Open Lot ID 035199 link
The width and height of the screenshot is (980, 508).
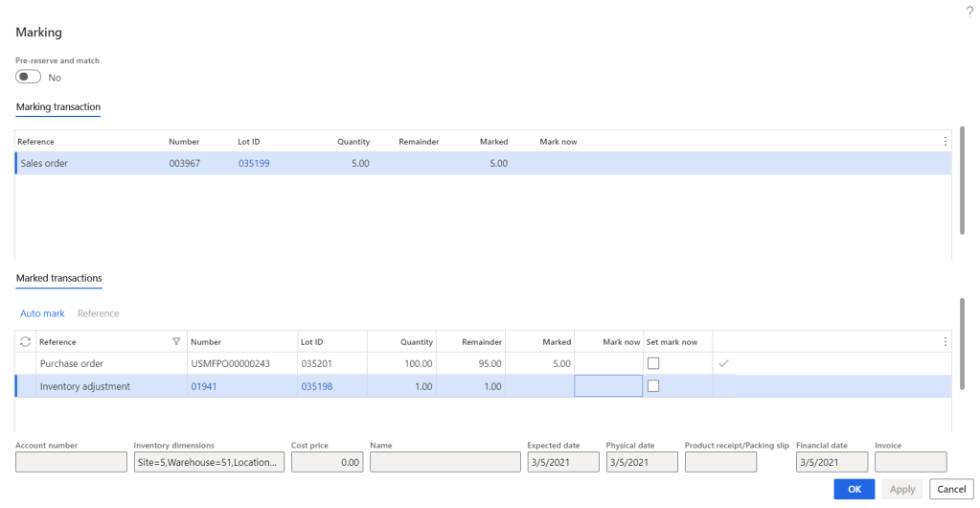coord(254,164)
